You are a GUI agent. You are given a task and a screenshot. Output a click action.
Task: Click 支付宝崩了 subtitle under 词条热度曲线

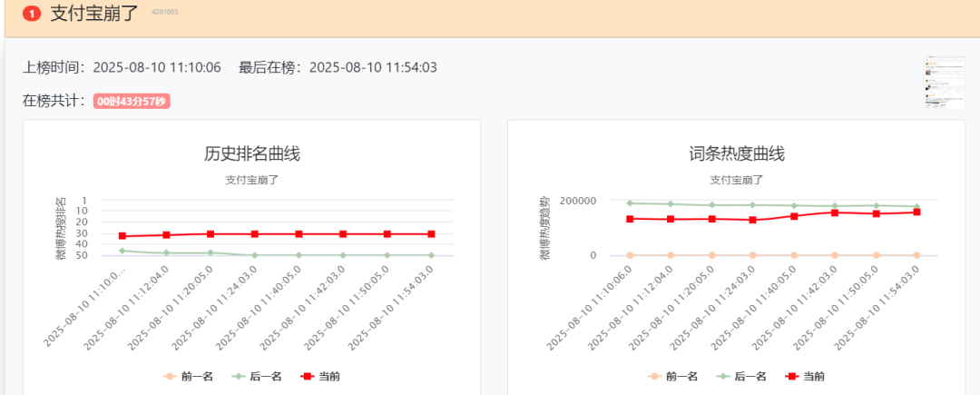point(737,180)
